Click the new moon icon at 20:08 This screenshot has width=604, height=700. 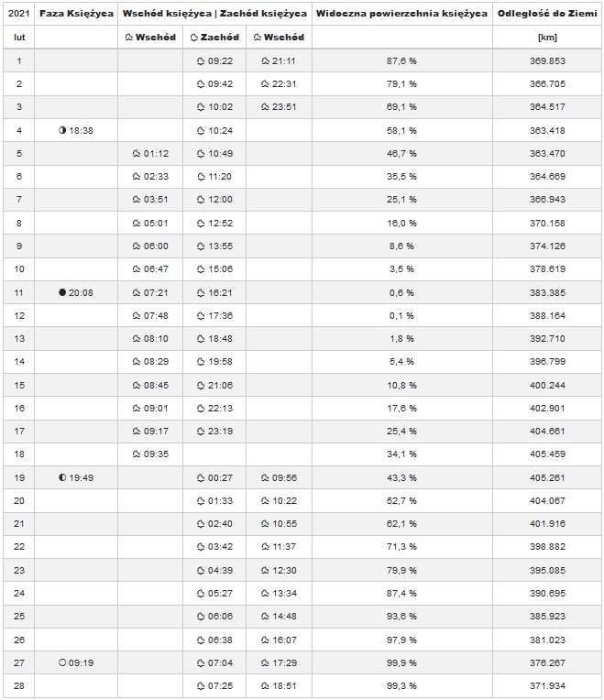[62, 292]
